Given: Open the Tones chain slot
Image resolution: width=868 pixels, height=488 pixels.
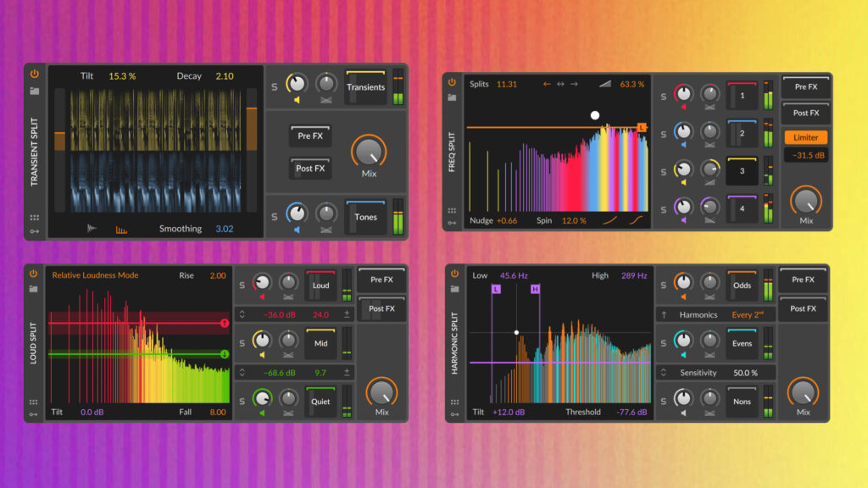Looking at the screenshot, I should click(x=365, y=217).
